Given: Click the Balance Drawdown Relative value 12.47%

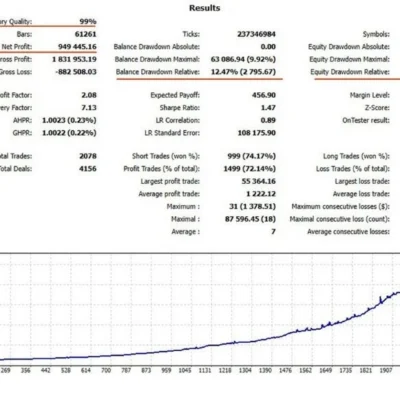Looking at the screenshot, I should [224, 72].
